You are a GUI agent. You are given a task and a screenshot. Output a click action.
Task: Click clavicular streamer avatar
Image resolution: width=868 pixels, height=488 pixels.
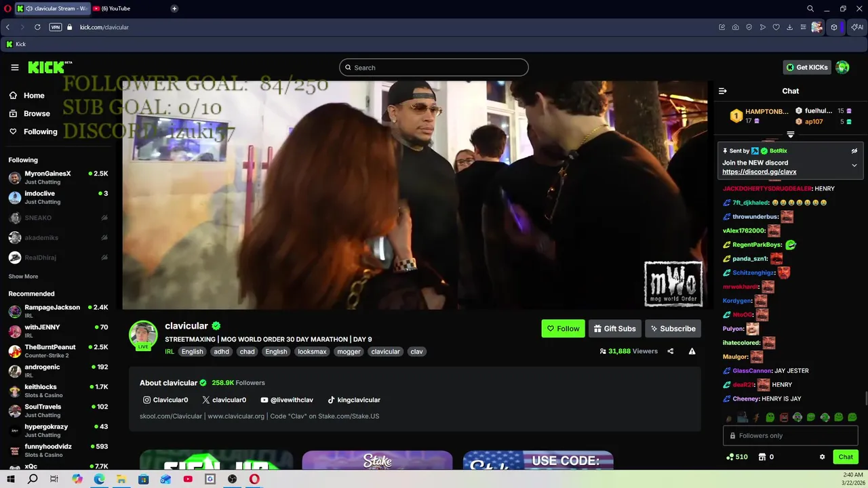click(x=143, y=335)
